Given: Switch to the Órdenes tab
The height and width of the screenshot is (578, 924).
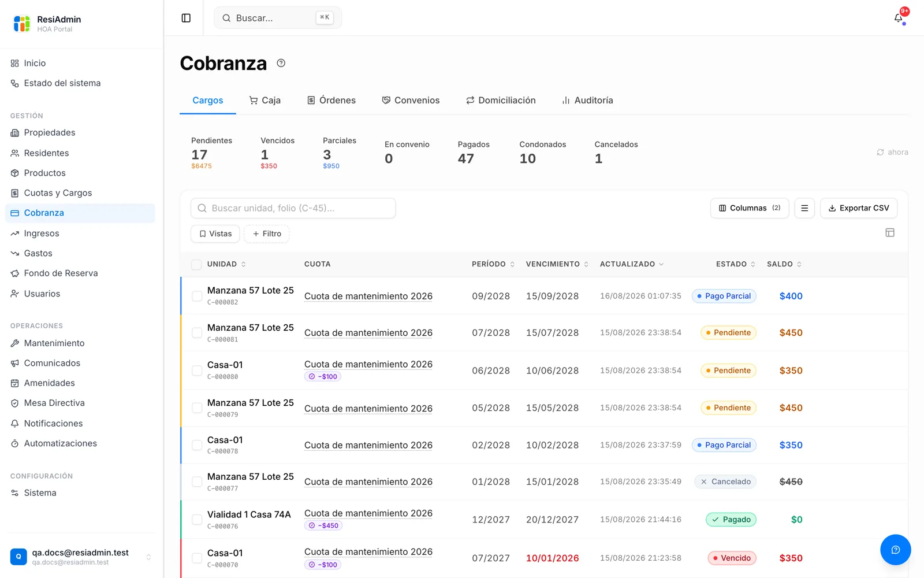Looking at the screenshot, I should (331, 100).
